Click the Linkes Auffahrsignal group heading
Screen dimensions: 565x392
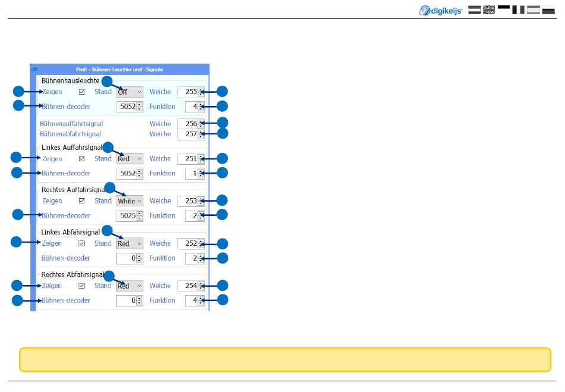coord(72,148)
